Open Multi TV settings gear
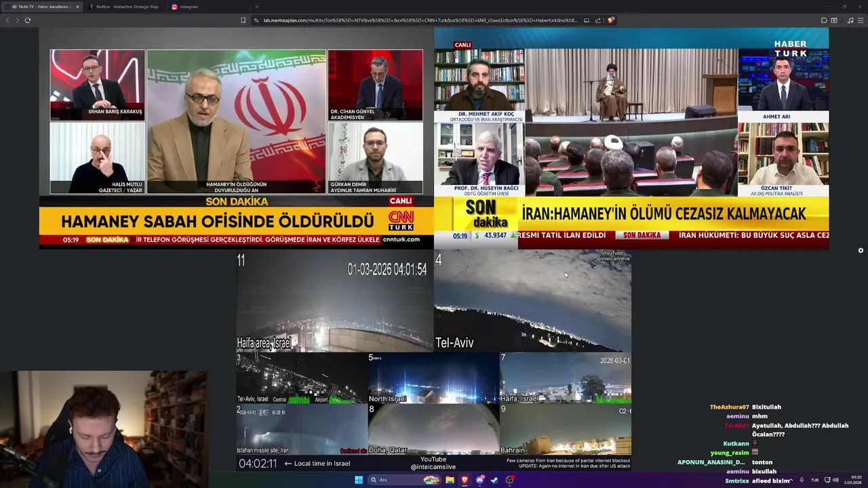This screenshot has width=868, height=488. tap(861, 250)
